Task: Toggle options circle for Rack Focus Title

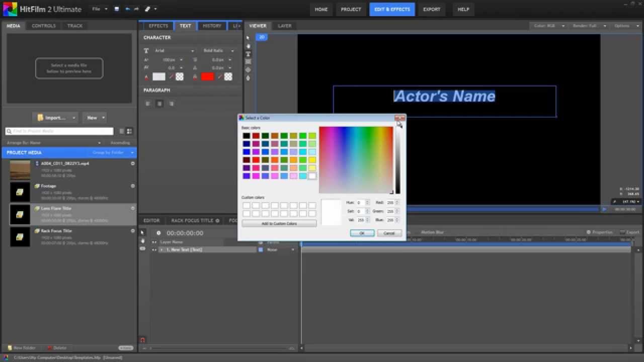Action: point(133,231)
